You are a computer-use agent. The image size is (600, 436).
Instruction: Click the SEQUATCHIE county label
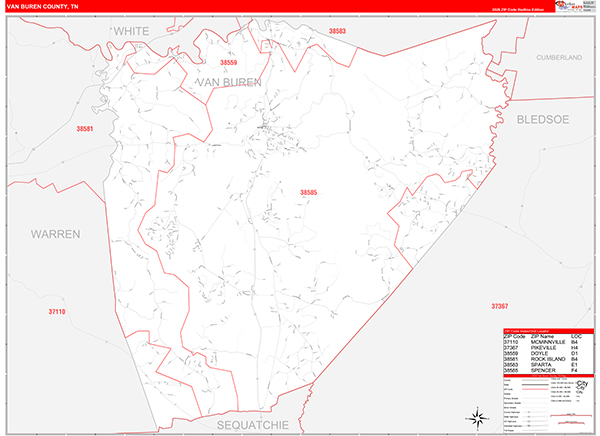[x=253, y=425]
